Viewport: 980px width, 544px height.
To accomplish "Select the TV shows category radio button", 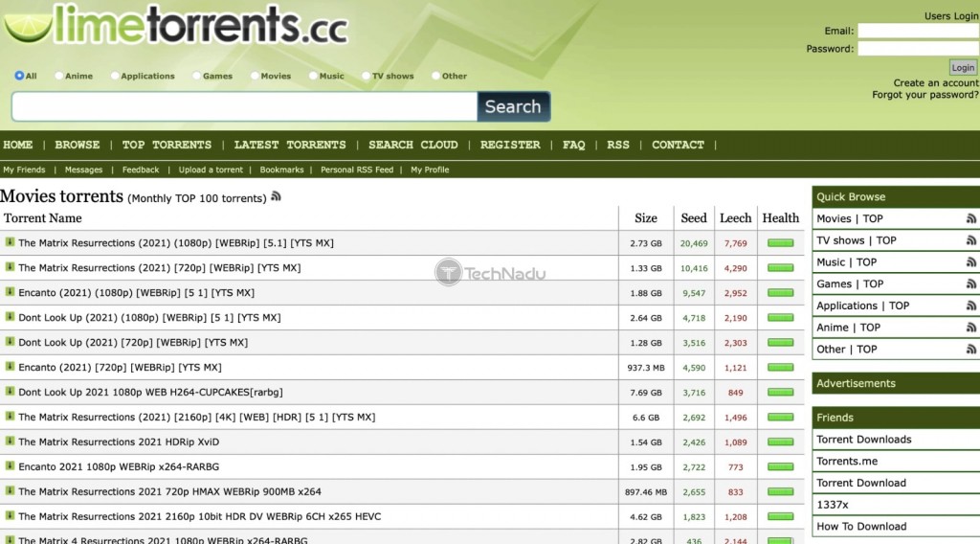I will 366,76.
